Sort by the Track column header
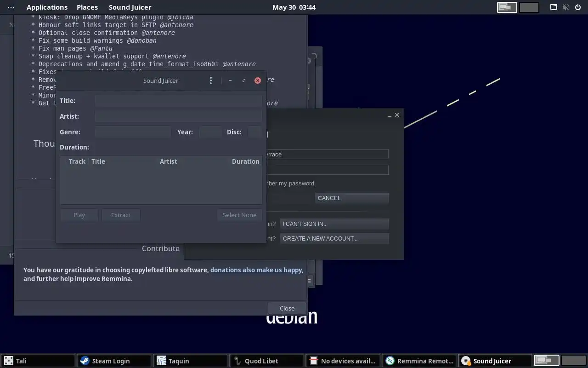The image size is (588, 368). click(77, 161)
